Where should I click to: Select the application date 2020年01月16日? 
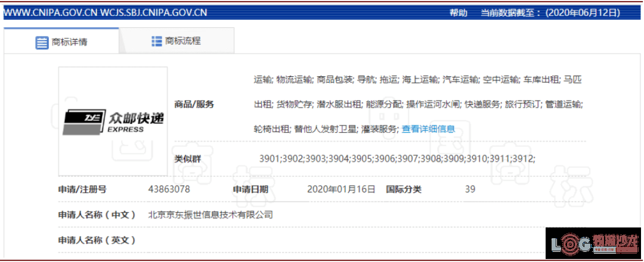click(341, 189)
